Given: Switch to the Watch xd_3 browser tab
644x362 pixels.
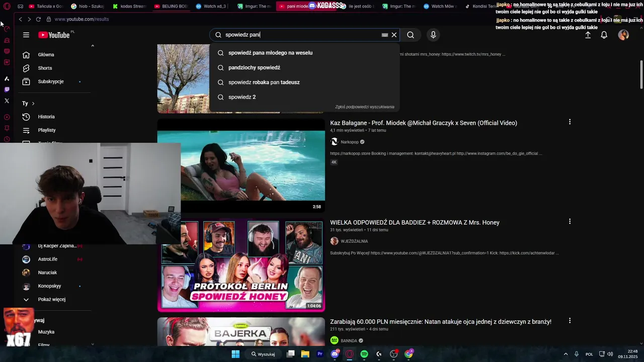Looking at the screenshot, I should click(x=213, y=7).
